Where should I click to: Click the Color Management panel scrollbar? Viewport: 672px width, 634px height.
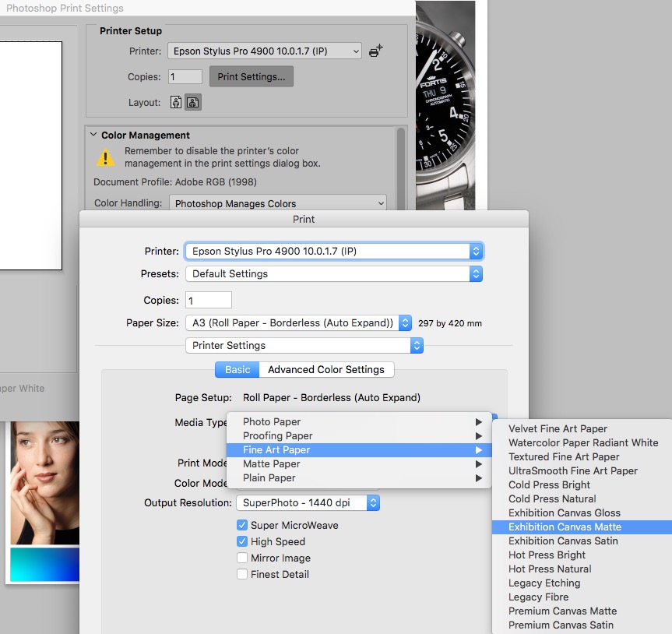pos(401,168)
